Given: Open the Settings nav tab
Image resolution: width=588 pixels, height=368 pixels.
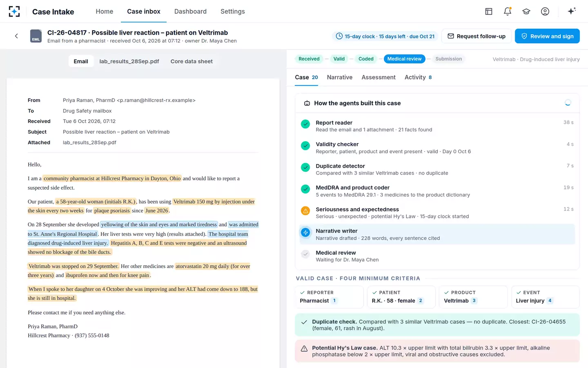Looking at the screenshot, I should point(233,11).
